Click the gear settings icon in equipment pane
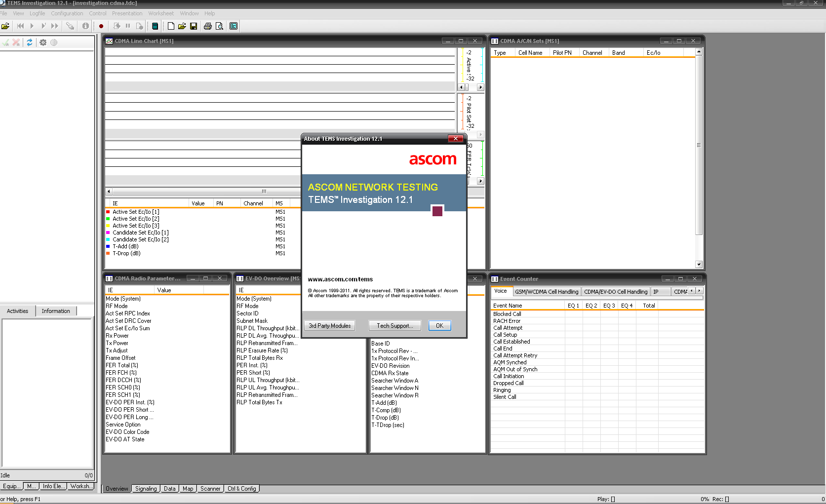Screen dimensions: 826x504 tap(43, 43)
